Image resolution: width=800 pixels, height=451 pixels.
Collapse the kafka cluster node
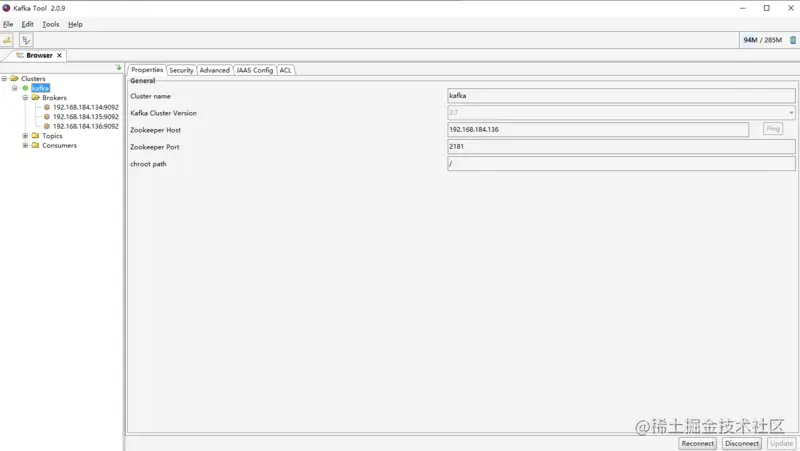click(15, 88)
